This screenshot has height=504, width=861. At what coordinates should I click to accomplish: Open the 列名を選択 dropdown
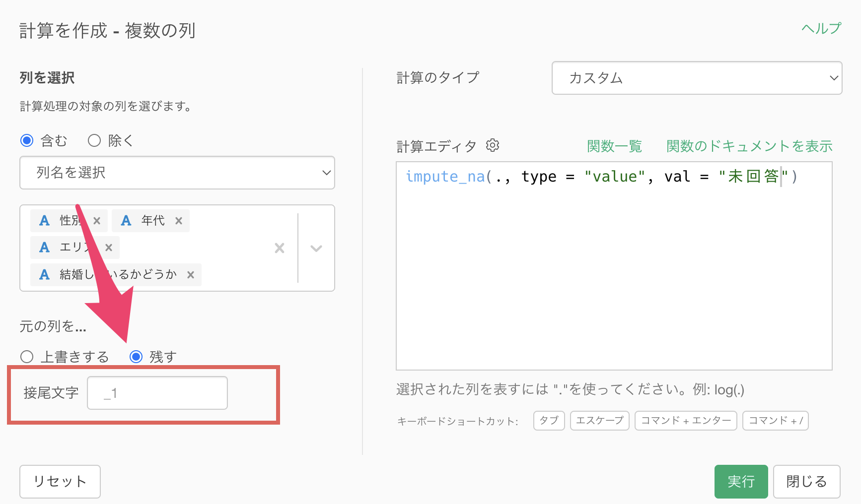tap(177, 173)
